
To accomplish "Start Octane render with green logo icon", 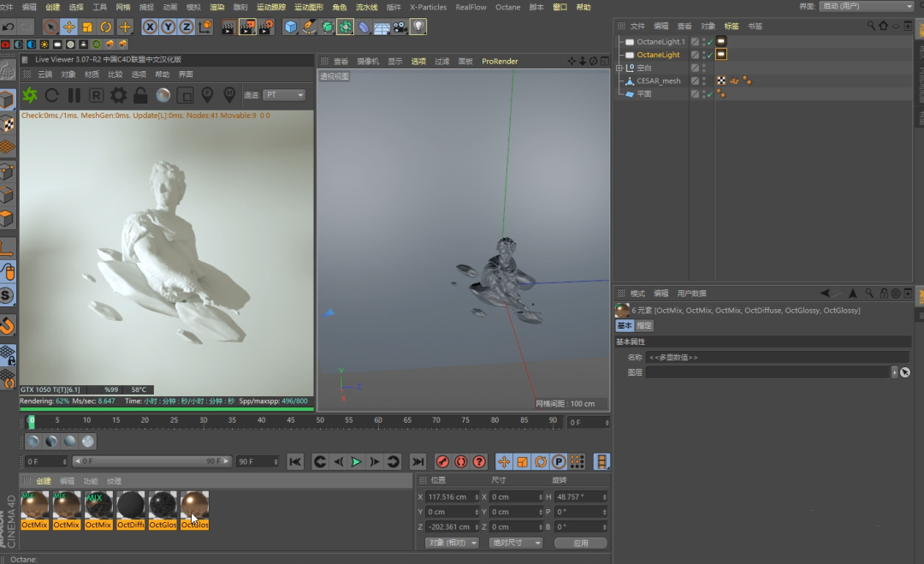I will [30, 95].
